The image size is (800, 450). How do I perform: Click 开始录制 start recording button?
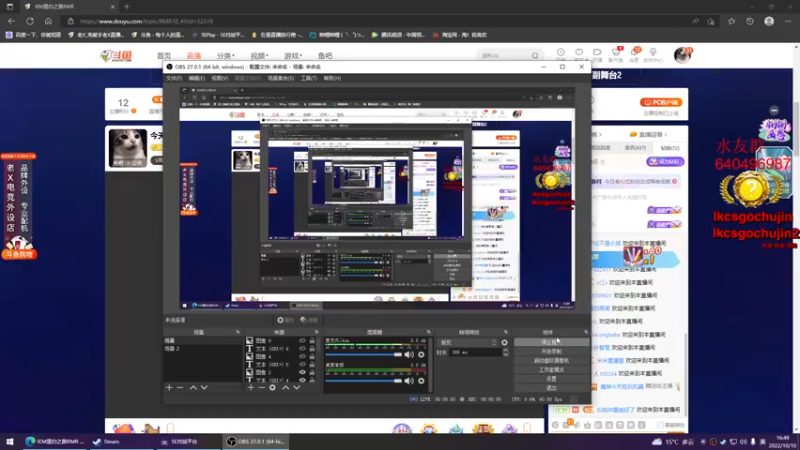point(551,352)
